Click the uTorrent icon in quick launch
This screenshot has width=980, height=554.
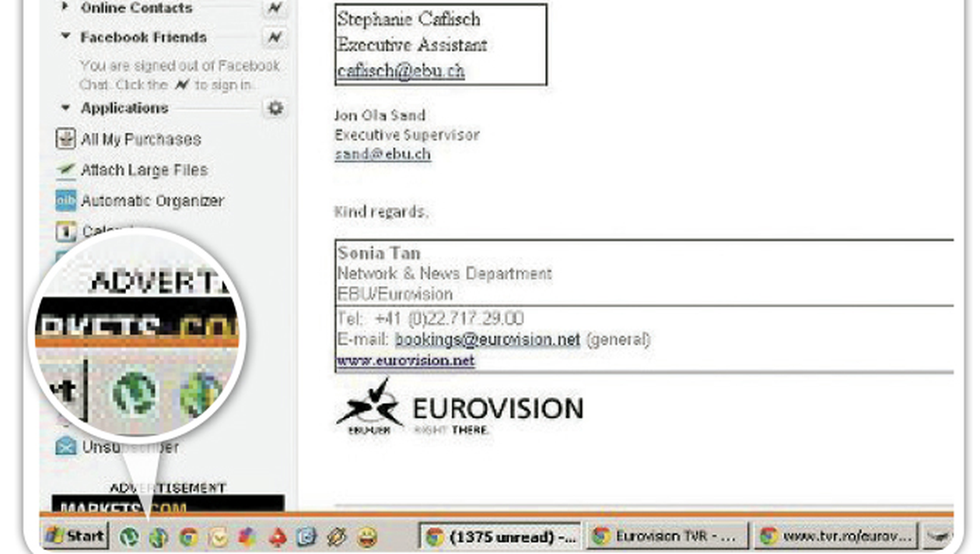(129, 537)
